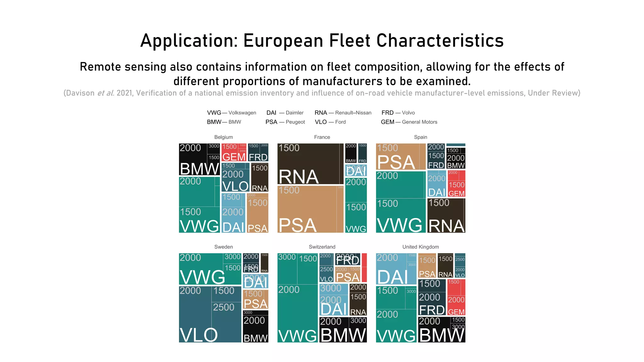Select the red GEM block in United Kingdom

pos(456,297)
